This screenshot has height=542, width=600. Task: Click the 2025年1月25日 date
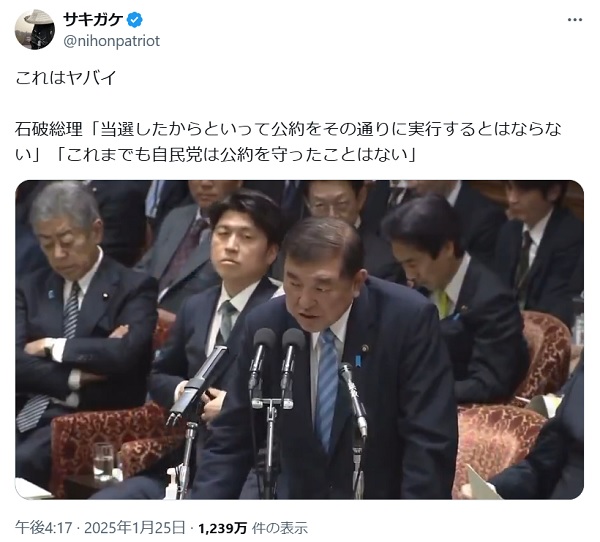(x=135, y=528)
